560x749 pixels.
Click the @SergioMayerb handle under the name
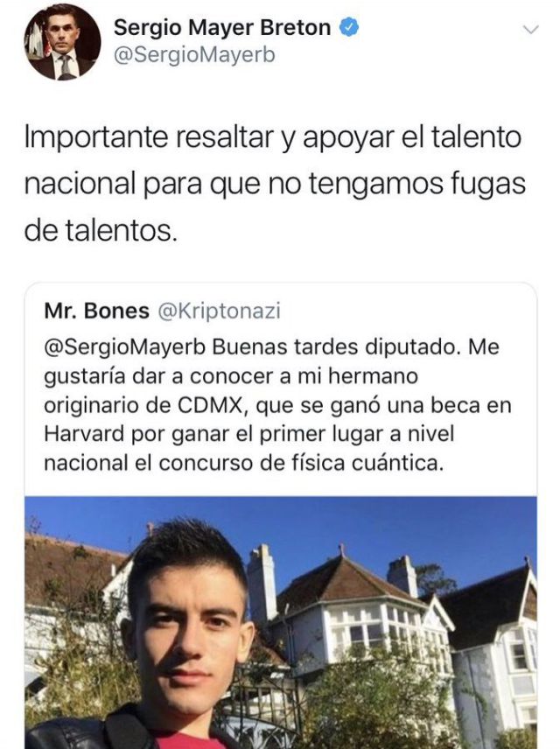pos(194,55)
